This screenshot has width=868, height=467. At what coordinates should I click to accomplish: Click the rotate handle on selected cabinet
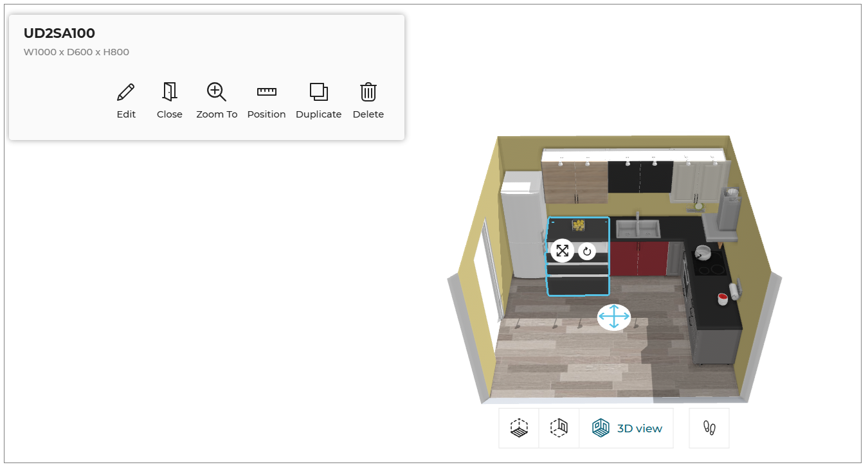click(x=586, y=251)
